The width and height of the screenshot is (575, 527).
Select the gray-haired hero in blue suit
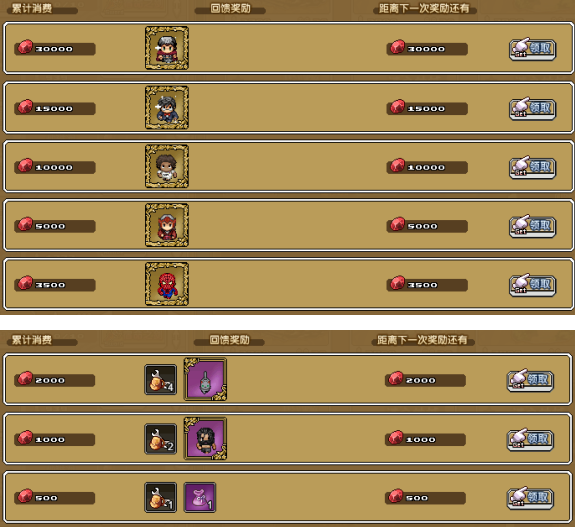(167, 107)
